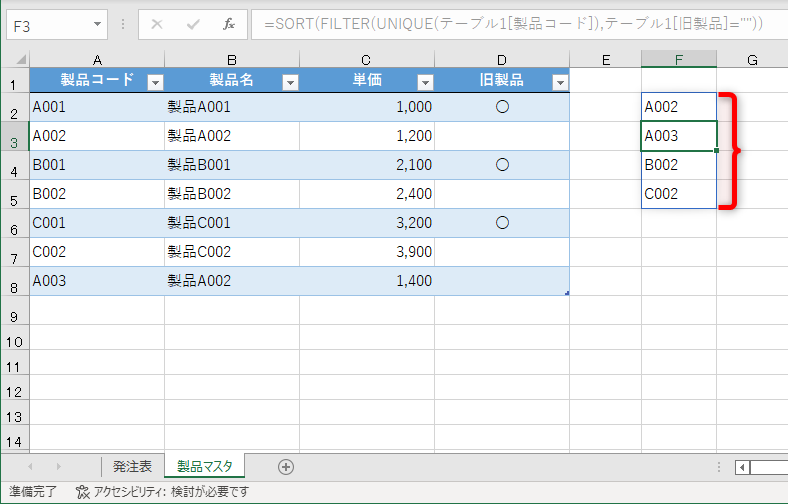Image resolution: width=788 pixels, height=504 pixels.
Task: Open 製品コード filter dropdown
Action: pyautogui.click(x=155, y=82)
